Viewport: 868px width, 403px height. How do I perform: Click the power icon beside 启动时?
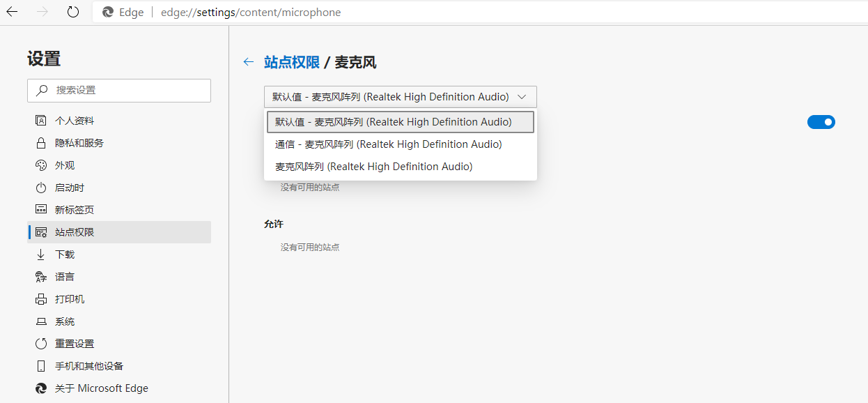coord(41,188)
